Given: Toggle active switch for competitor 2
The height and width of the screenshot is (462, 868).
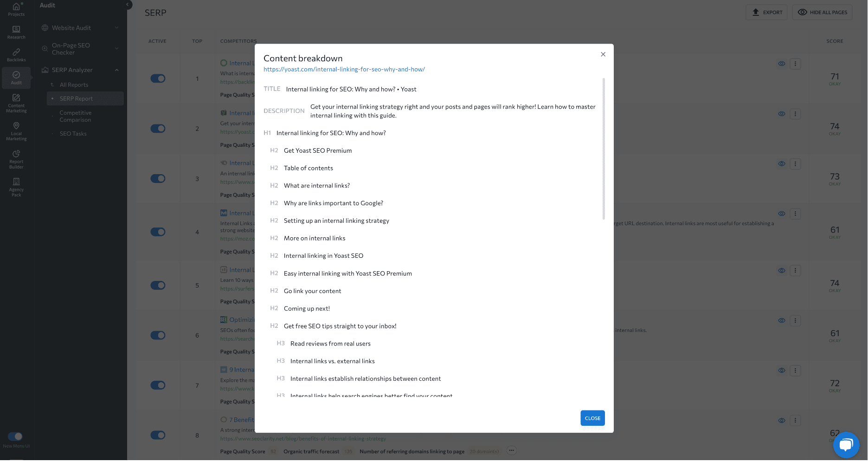Looking at the screenshot, I should coord(158,129).
